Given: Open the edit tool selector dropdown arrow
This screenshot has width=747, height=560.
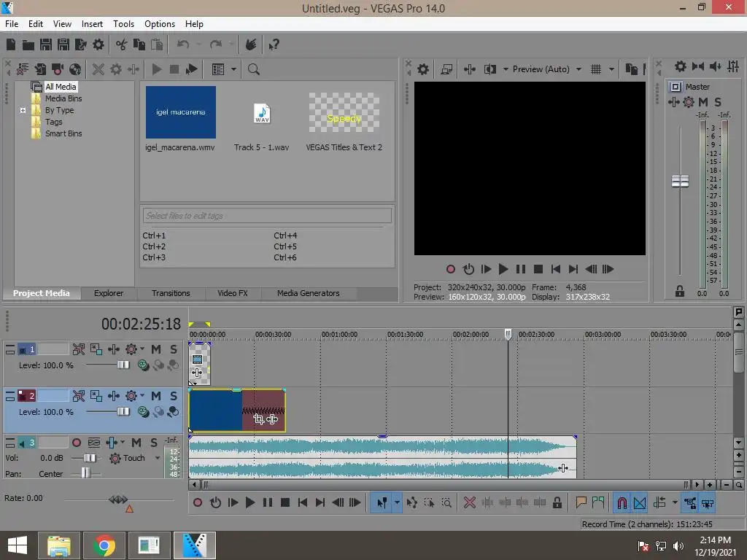Looking at the screenshot, I should (397, 503).
